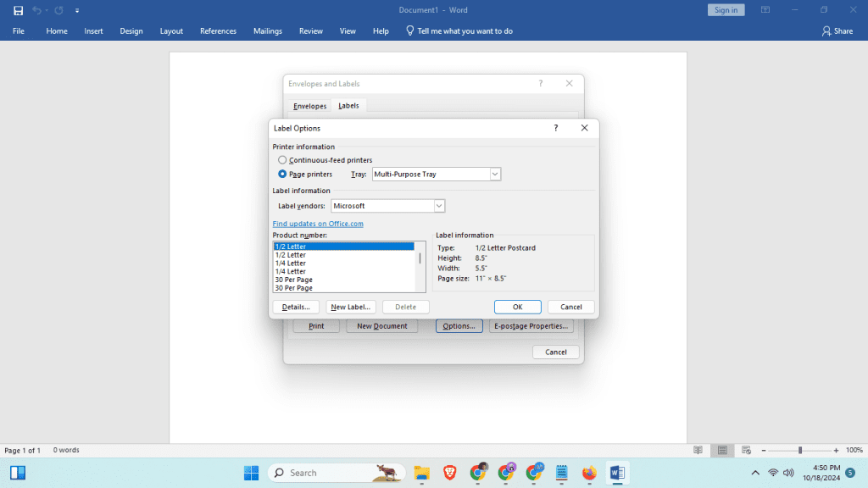
Task: Switch to the Envelopes tab
Action: [x=309, y=106]
